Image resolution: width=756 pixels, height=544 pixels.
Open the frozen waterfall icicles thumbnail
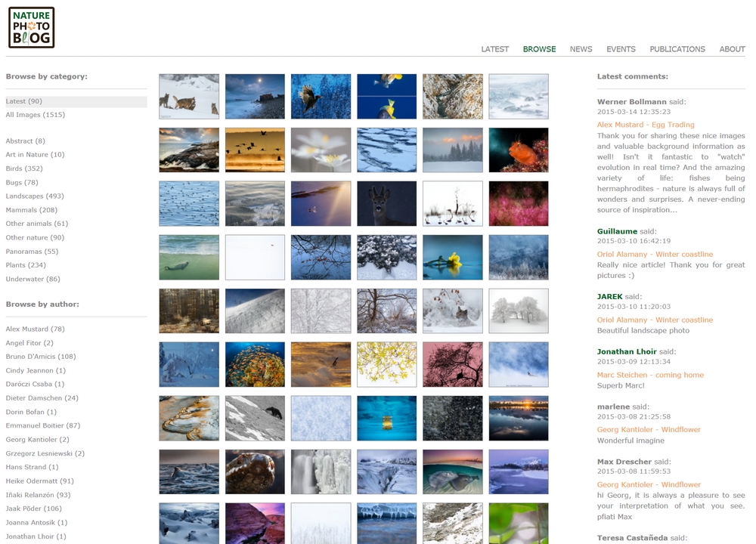click(321, 471)
